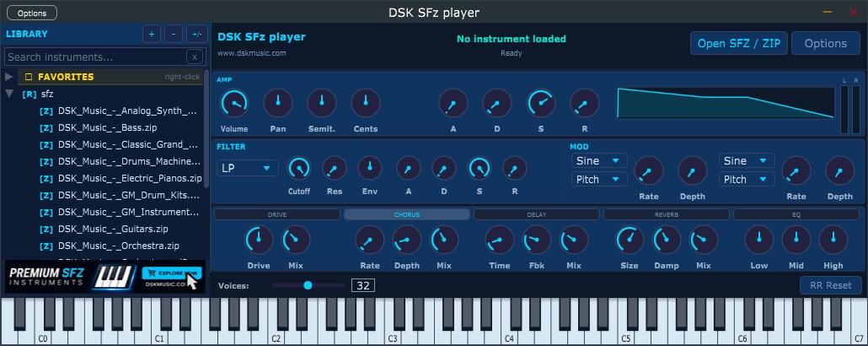Click the filter Env knob
This screenshot has width=868, height=346.
370,168
